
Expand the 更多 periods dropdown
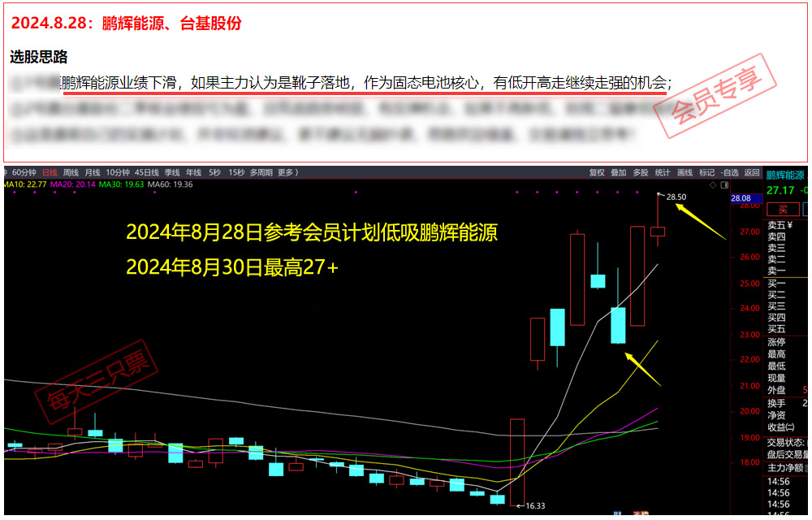pos(288,172)
